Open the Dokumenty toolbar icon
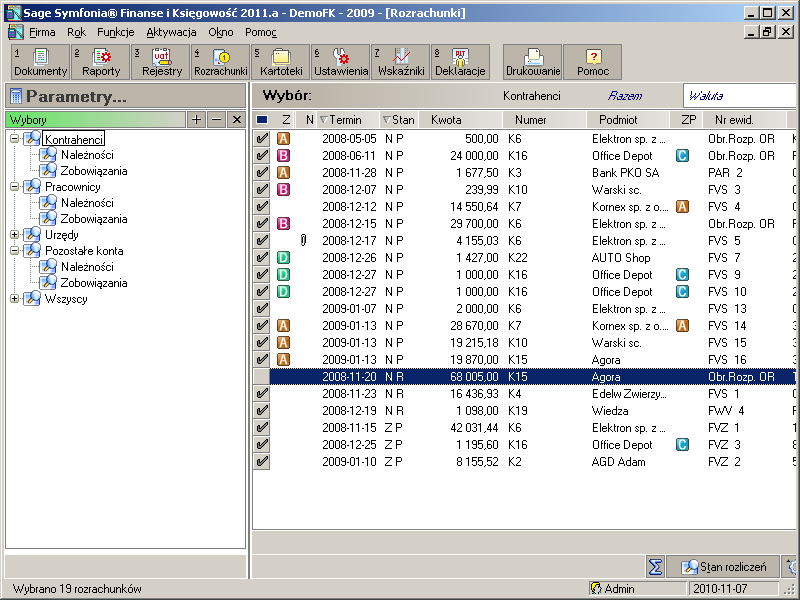 click(x=40, y=62)
